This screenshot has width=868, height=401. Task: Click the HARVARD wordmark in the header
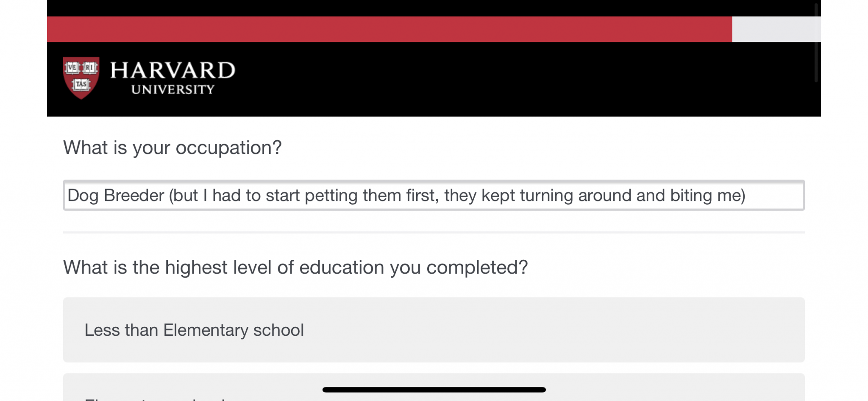coord(172,70)
